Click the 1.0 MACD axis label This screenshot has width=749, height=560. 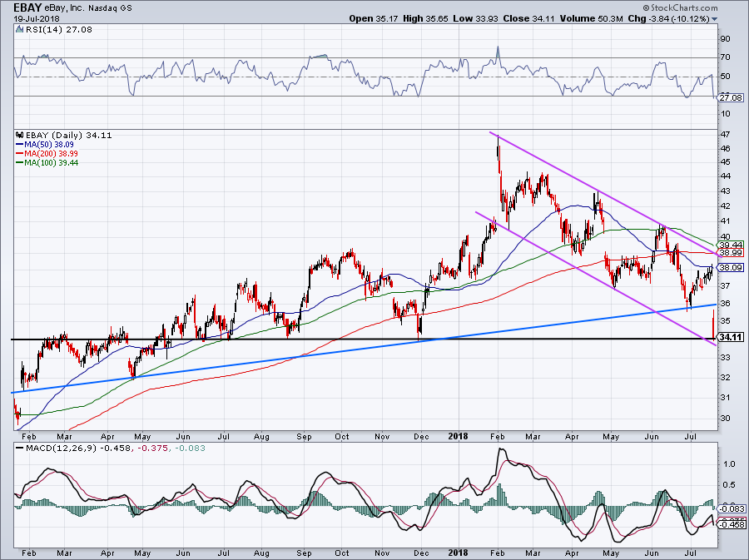(729, 464)
